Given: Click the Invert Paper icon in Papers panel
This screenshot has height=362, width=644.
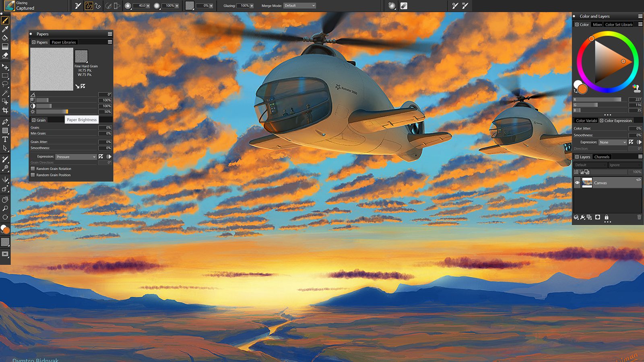Looking at the screenshot, I should click(x=83, y=86).
